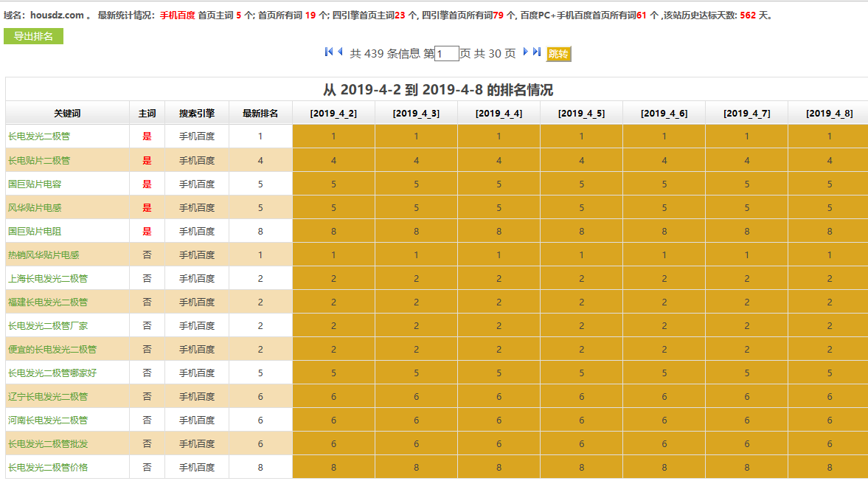Click the 关键词 column header
The image size is (868, 481).
coord(67,113)
